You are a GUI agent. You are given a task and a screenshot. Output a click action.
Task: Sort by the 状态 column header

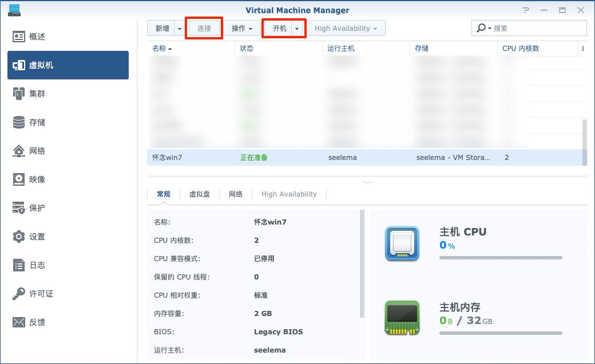click(x=279, y=49)
